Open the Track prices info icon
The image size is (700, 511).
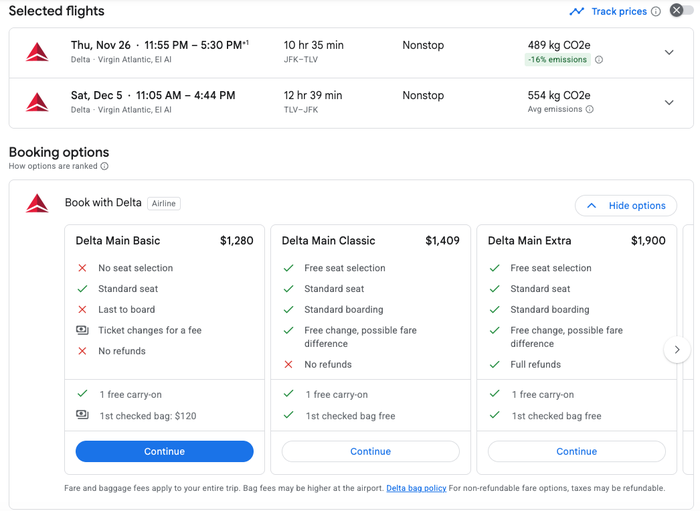point(655,12)
